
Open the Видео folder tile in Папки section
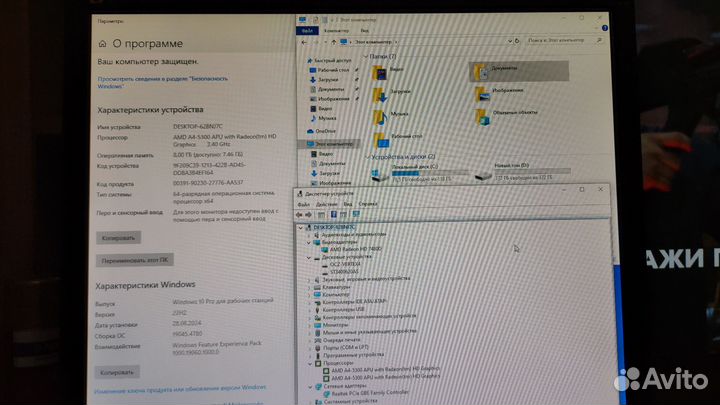pyautogui.click(x=388, y=72)
